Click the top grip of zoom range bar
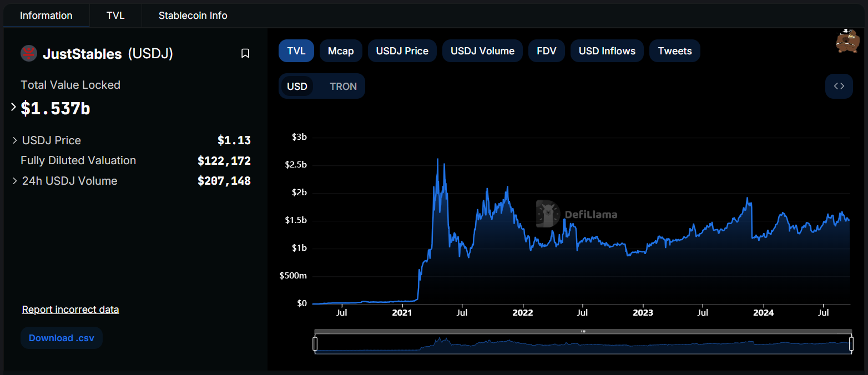 [583, 331]
